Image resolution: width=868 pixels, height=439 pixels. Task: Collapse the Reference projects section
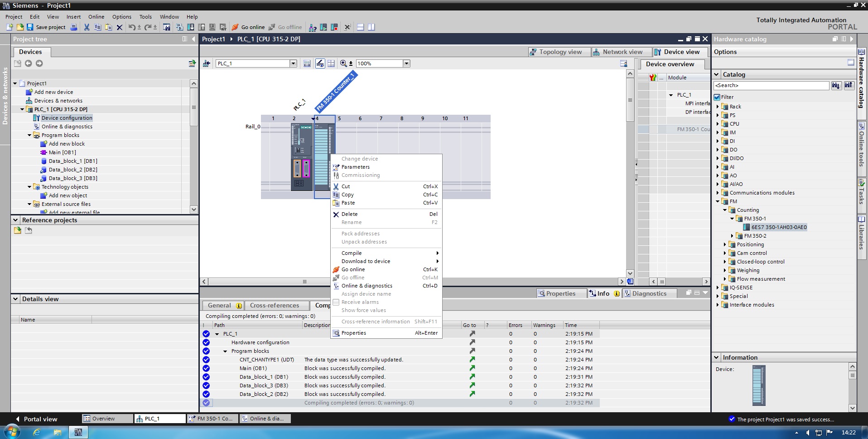[16, 220]
